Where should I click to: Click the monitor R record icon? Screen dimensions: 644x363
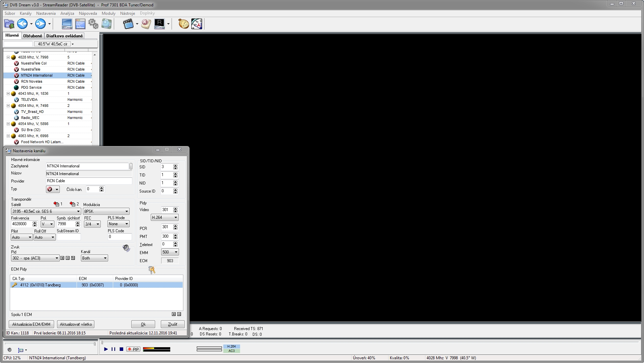tap(159, 24)
